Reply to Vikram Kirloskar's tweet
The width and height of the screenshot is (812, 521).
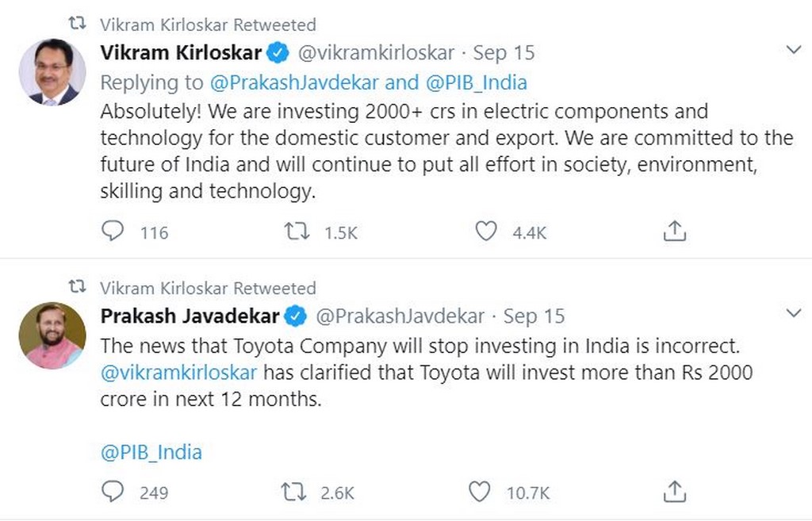point(113,231)
